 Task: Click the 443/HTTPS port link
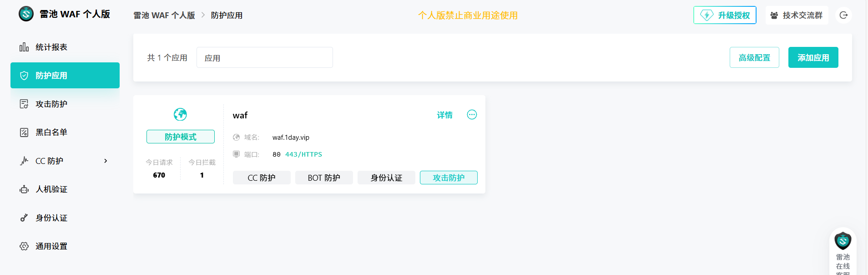pos(303,154)
